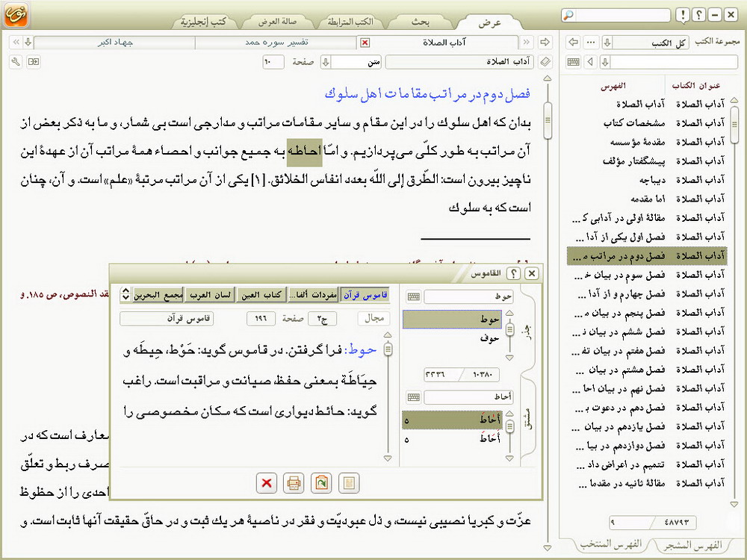Click the magnifier icon in top search box
This screenshot has width=747, height=560.
point(568,15)
